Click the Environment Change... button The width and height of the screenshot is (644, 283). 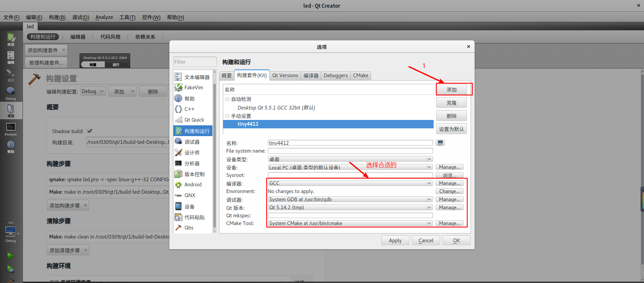[449, 191]
